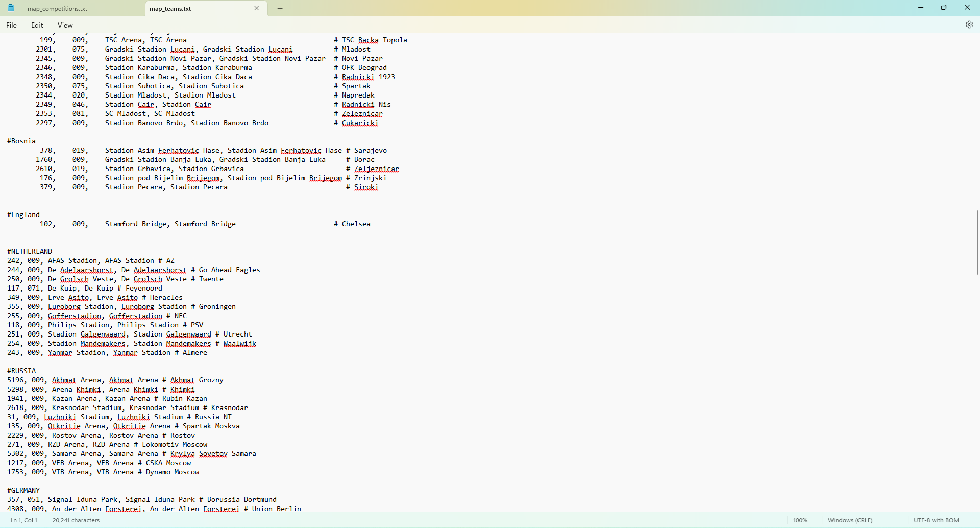The width and height of the screenshot is (980, 528).
Task: Restore down the Notepad window
Action: (x=944, y=8)
